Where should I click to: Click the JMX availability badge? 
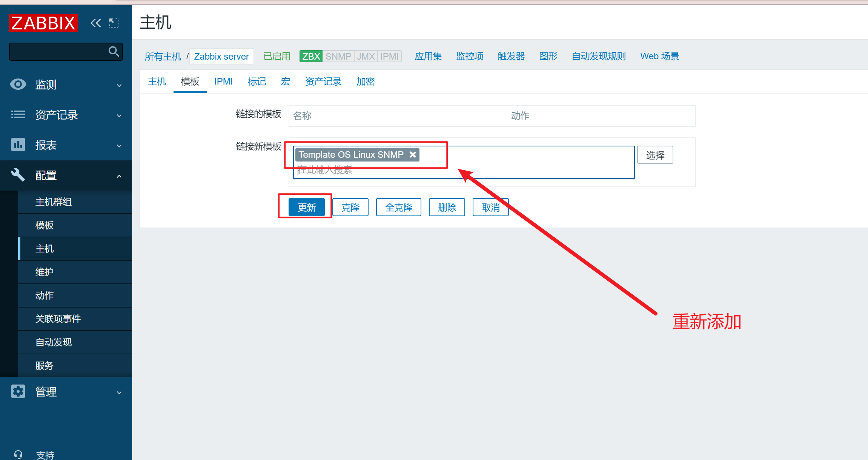366,56
